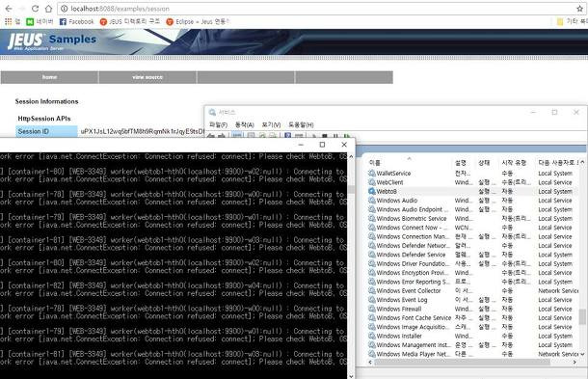This screenshot has height=379, width=588.
Task: Select the Windows Connection Man... service row
Action: point(473,236)
